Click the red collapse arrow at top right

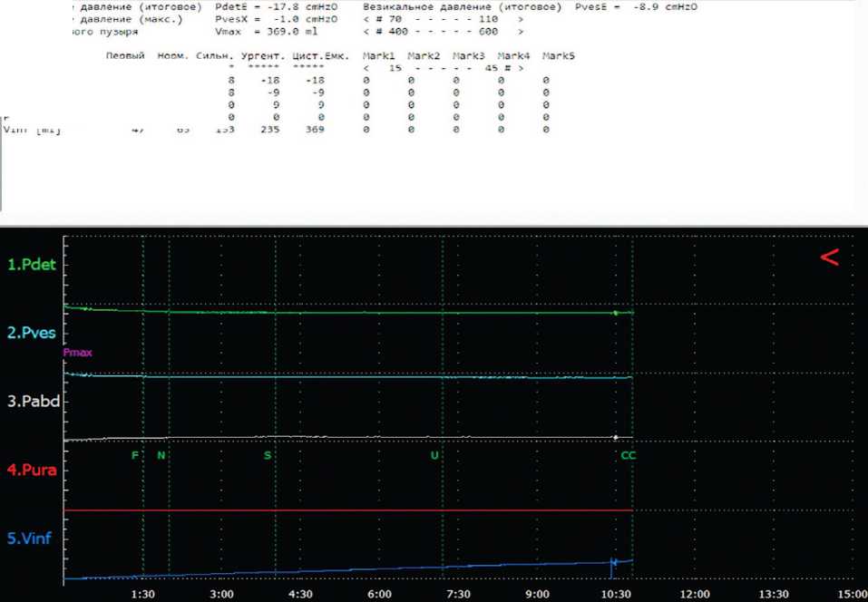pos(829,257)
